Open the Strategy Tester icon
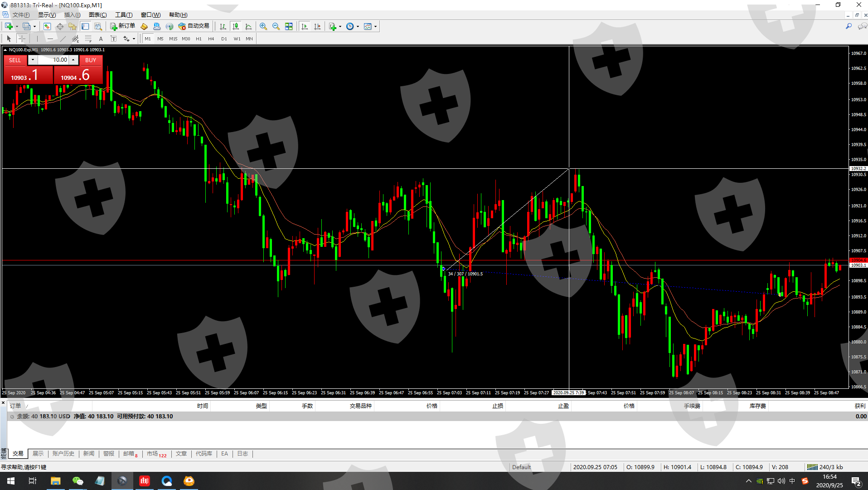This screenshot has width=868, height=490. click(98, 26)
